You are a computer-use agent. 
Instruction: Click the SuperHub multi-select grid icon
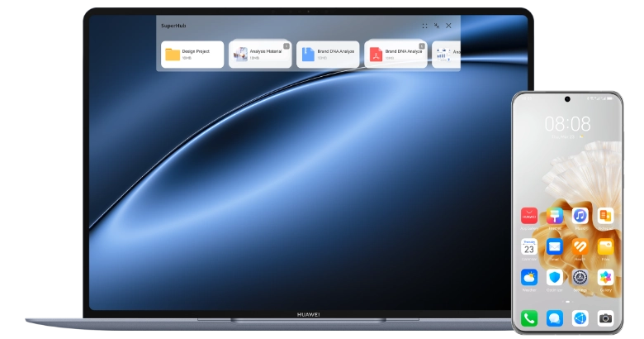(424, 26)
